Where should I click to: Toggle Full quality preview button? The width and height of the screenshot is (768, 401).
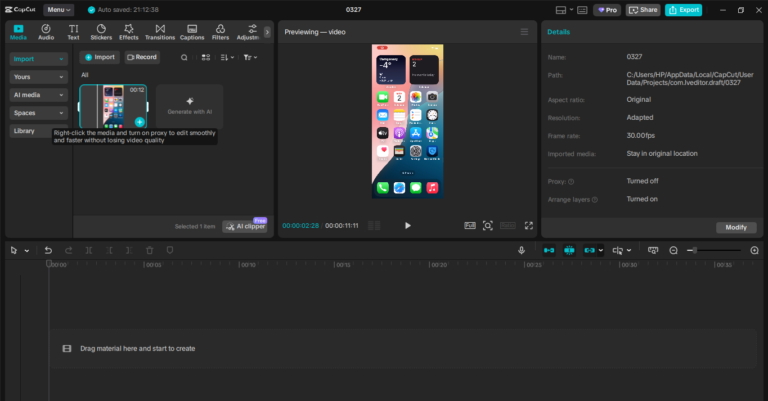[x=470, y=226]
